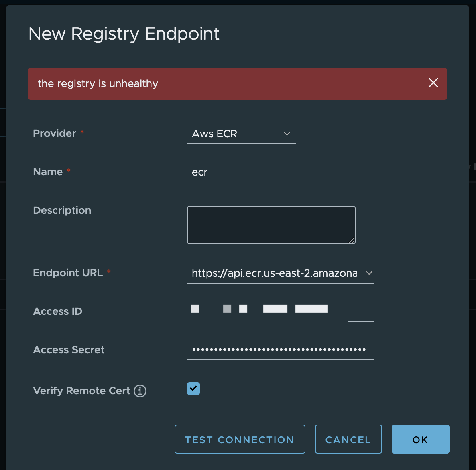
Task: Click the info icon beside Verify Remote Cert
Action: pos(140,391)
